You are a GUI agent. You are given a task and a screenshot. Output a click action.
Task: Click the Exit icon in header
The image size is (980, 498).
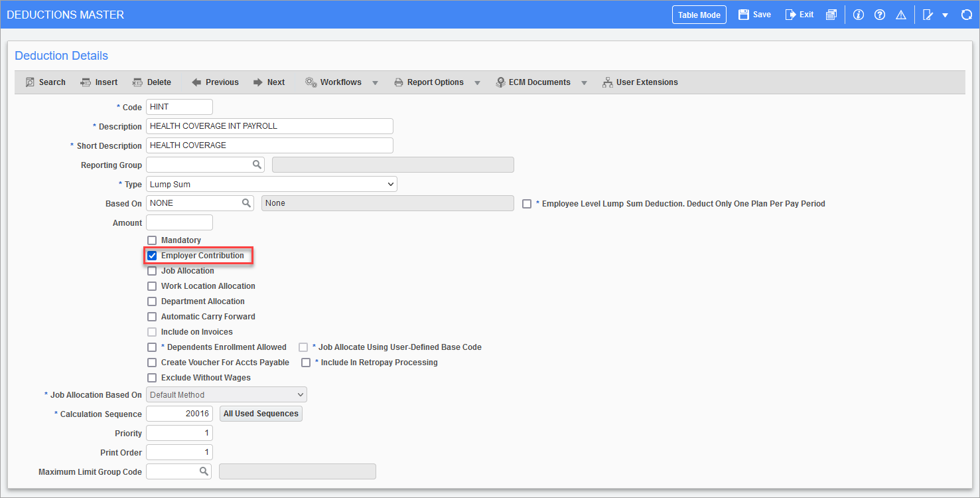click(x=791, y=15)
